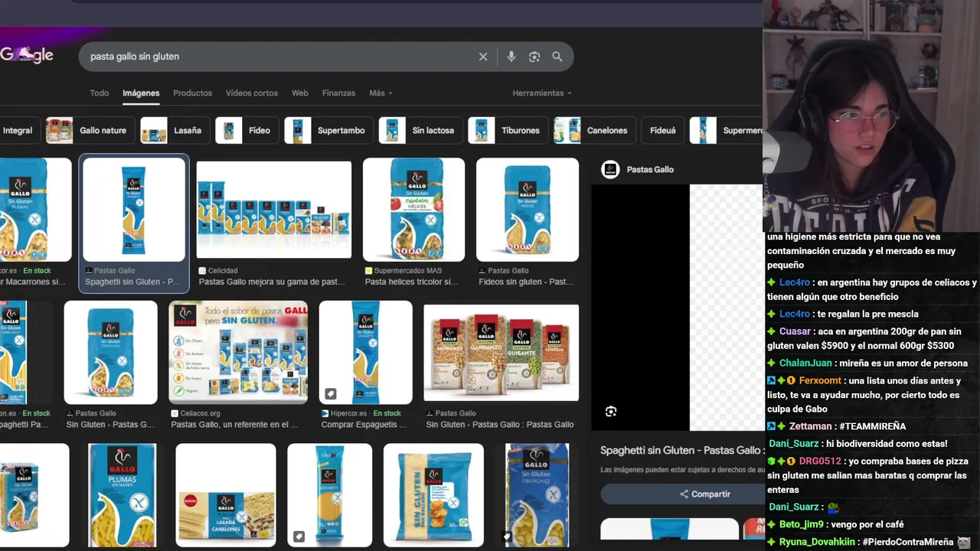The height and width of the screenshot is (551, 980).
Task: Click chat username Ryuna_Dovahkiin
Action: [817, 542]
